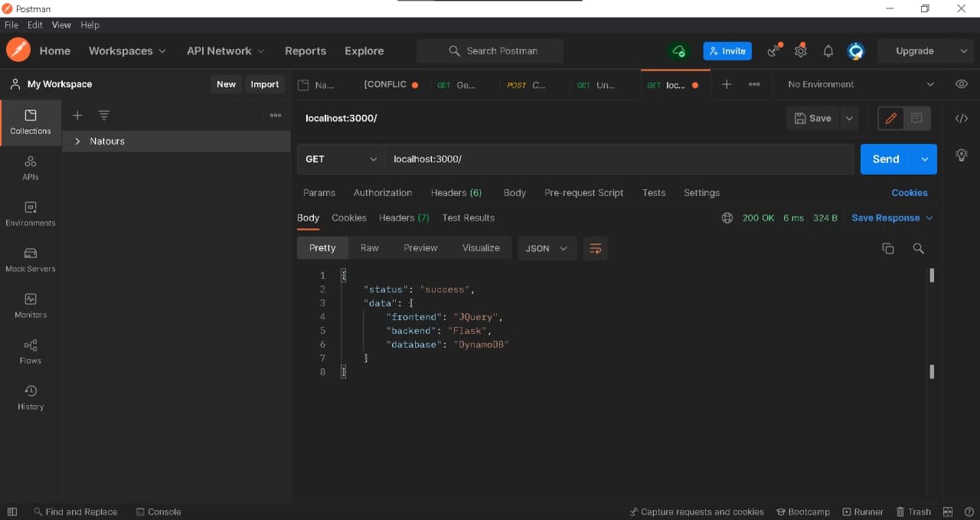This screenshot has height=520, width=980.
Task: Click the network globe icon beside status
Action: pyautogui.click(x=727, y=218)
